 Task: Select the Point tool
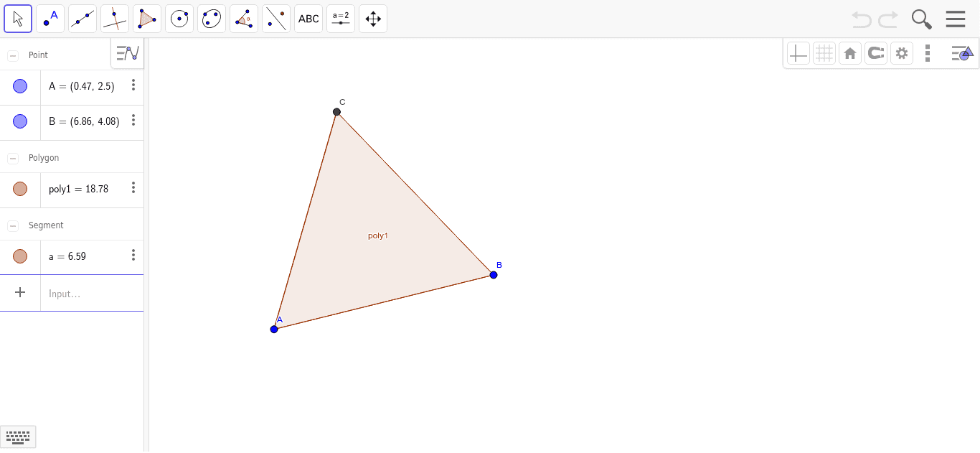(50, 19)
